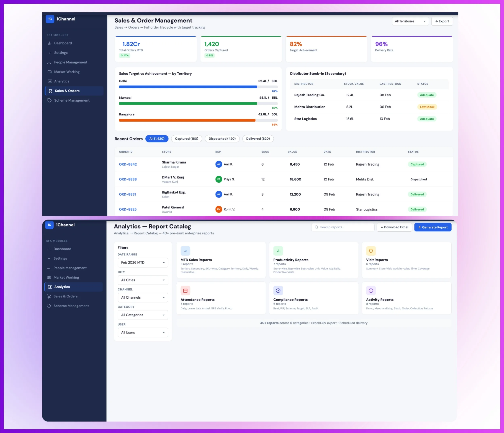Click the Attendance Reports calendar icon
The image size is (504, 433).
pyautogui.click(x=185, y=290)
